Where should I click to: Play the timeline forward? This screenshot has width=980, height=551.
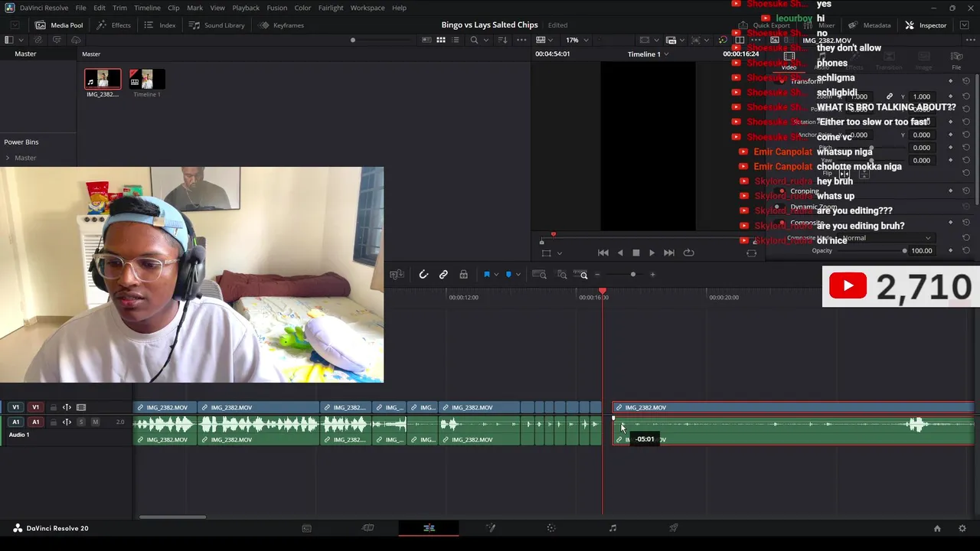click(652, 253)
